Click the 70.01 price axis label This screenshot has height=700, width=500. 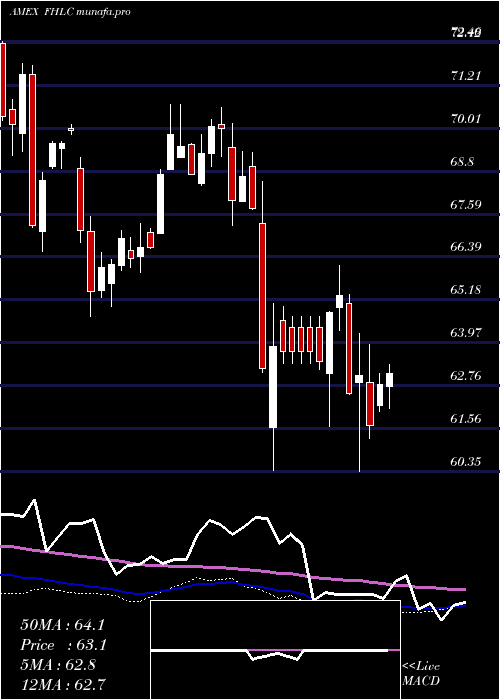tap(466, 119)
